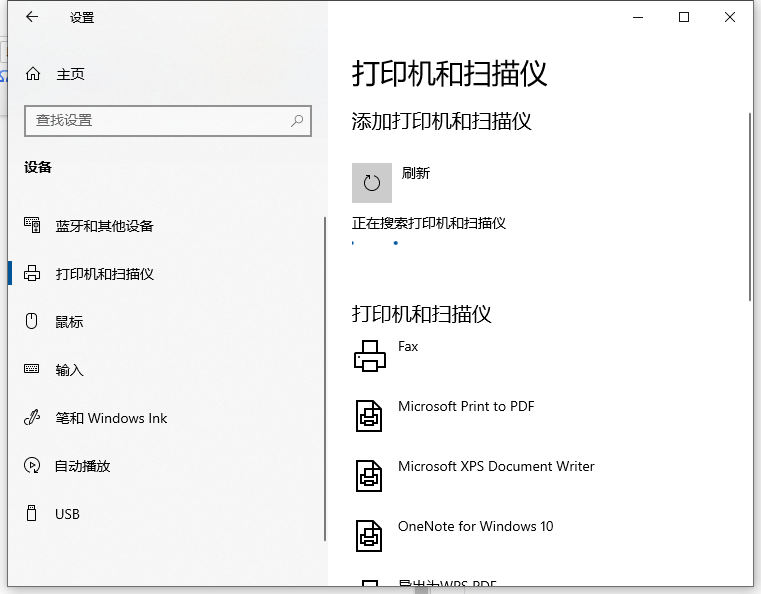Click the 刷新 refresh icon button
This screenshot has height=594, width=761.
372,182
